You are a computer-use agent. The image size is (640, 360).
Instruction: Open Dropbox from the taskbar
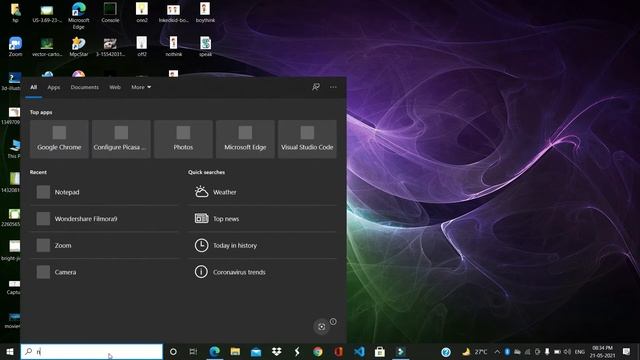coord(276,351)
